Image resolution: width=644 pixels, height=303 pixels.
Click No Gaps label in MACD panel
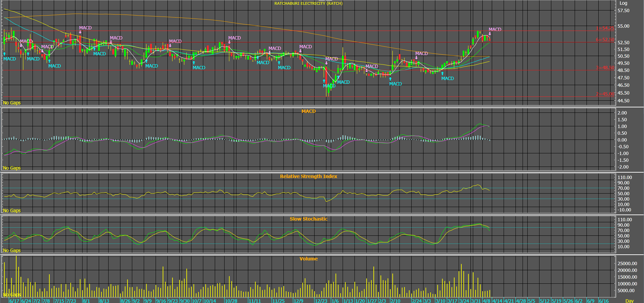pos(12,168)
